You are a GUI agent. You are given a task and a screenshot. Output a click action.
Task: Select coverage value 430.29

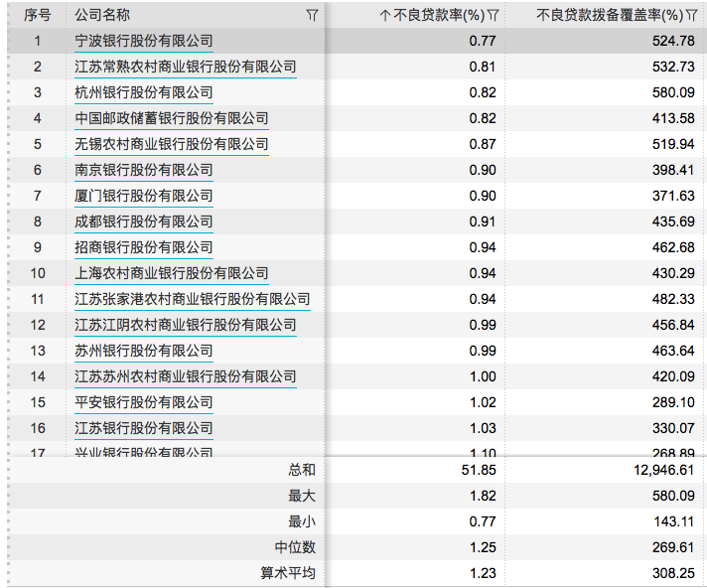673,273
